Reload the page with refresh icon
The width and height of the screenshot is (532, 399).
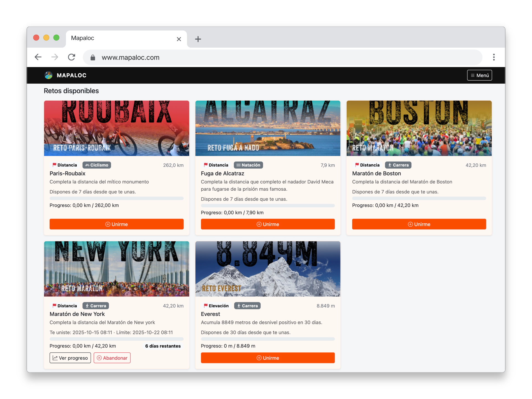pyautogui.click(x=71, y=57)
